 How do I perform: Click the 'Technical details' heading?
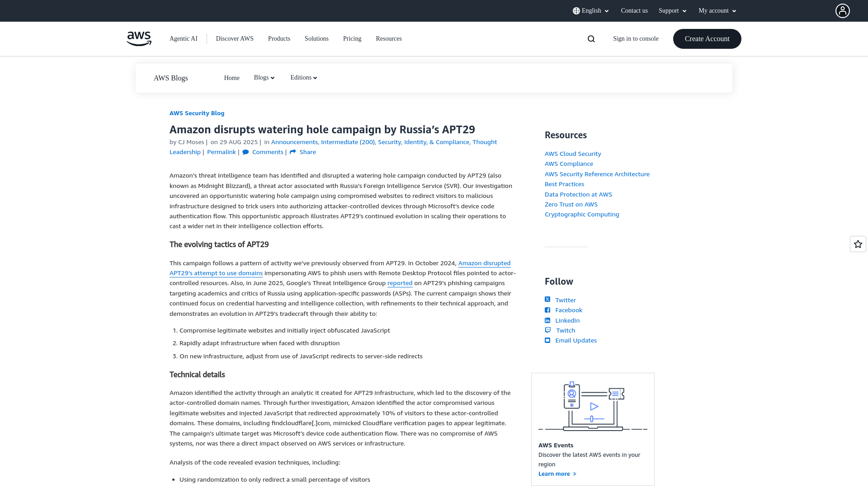197,375
